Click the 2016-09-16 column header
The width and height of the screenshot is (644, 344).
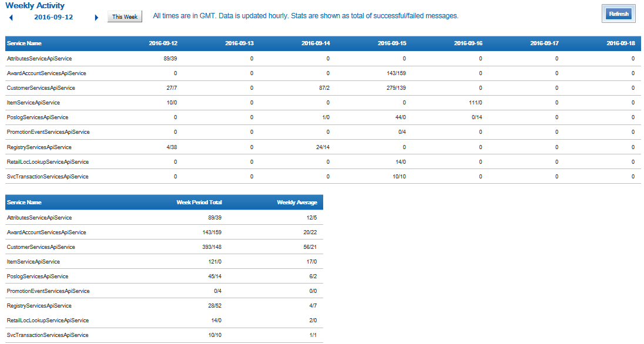[468, 43]
